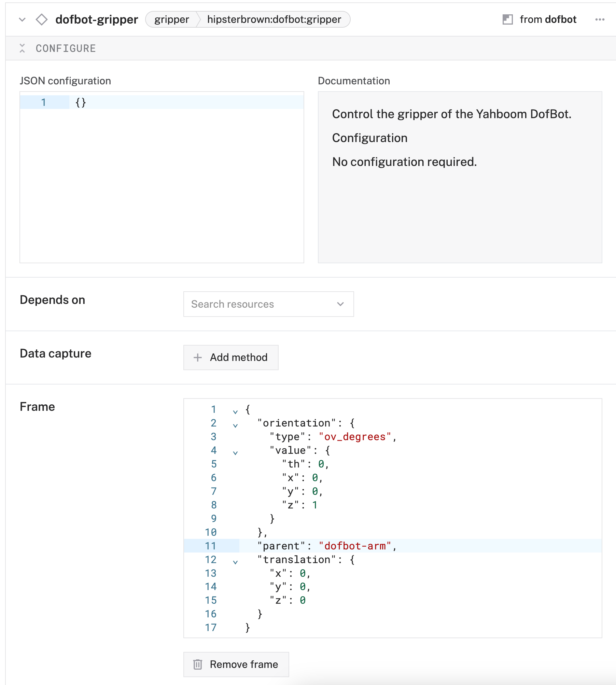Click the translation "x": 0 on line 13
Viewport: 616px width, 685px height.
point(290,573)
